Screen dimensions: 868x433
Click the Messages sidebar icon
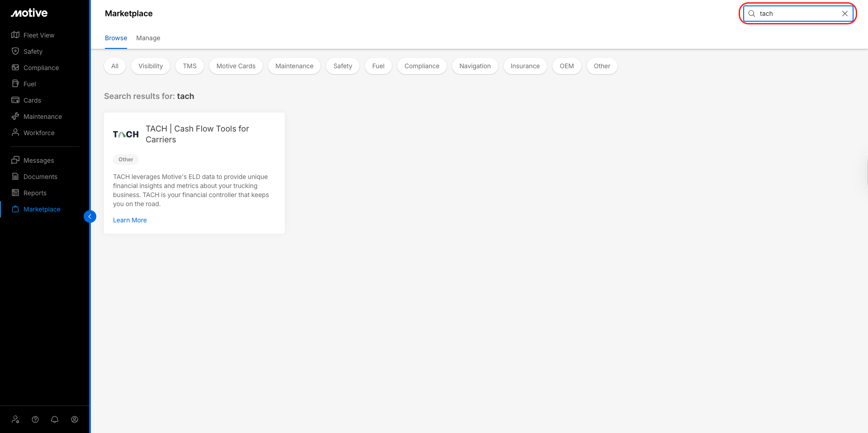pos(15,160)
